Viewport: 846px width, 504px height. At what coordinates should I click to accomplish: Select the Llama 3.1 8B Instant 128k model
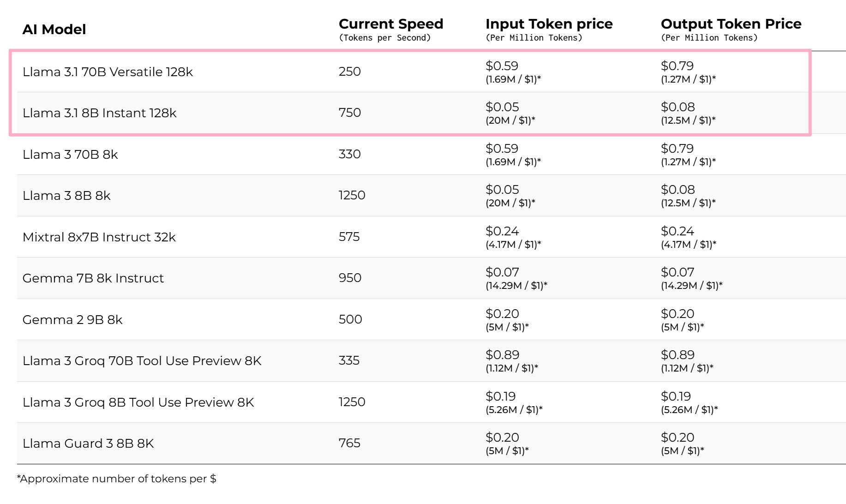pos(99,113)
